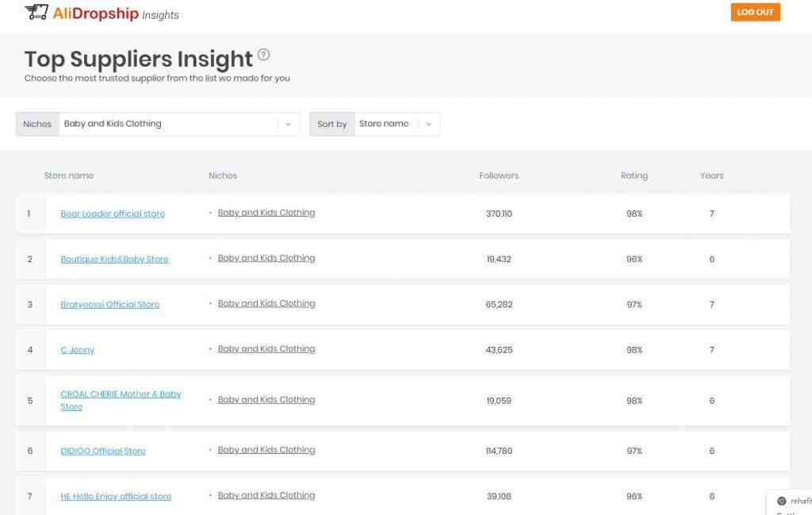Open Bratyoossi Official Store link
Screen dimensions: 812x515
109,305
